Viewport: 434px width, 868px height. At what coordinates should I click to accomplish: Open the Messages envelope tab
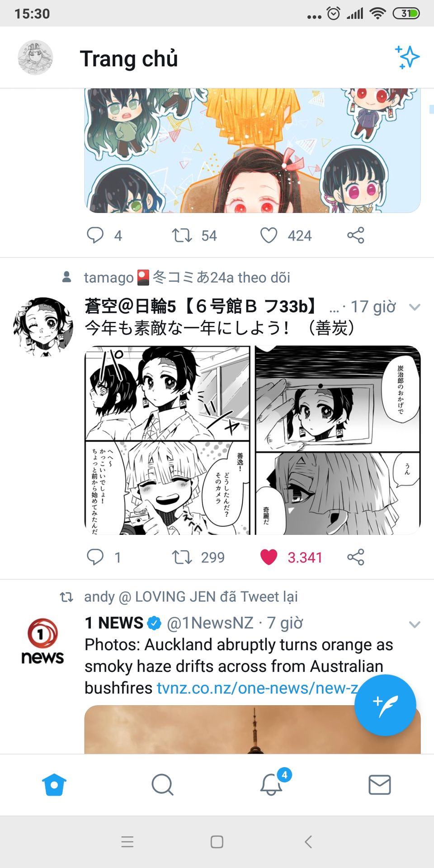[380, 784]
